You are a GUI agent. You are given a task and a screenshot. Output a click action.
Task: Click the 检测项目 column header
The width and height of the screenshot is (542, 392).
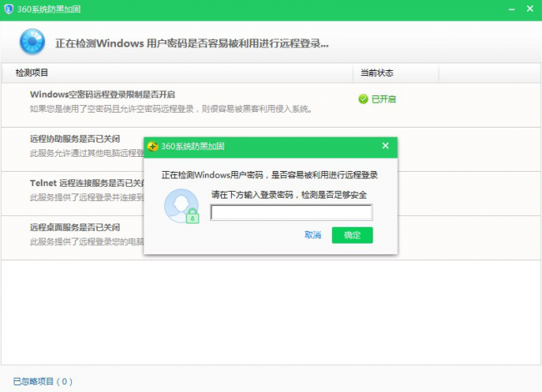[x=32, y=73]
